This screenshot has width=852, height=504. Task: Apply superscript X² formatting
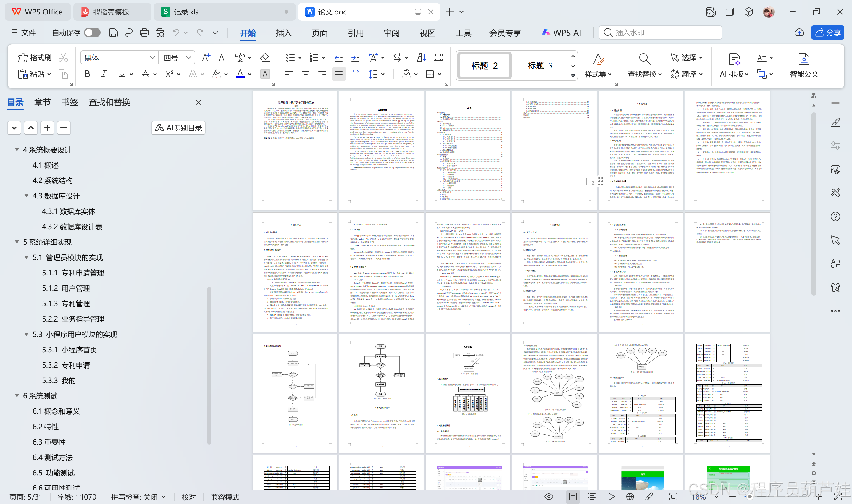tap(169, 74)
